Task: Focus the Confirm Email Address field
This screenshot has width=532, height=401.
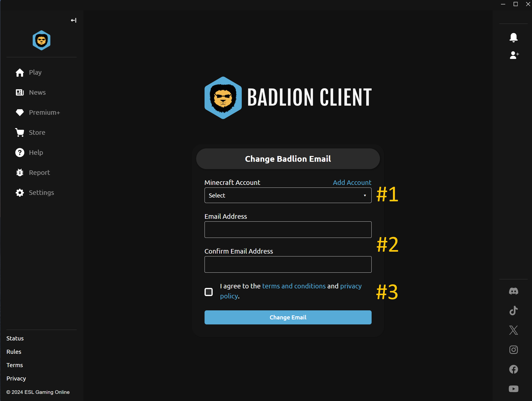Action: click(x=288, y=265)
